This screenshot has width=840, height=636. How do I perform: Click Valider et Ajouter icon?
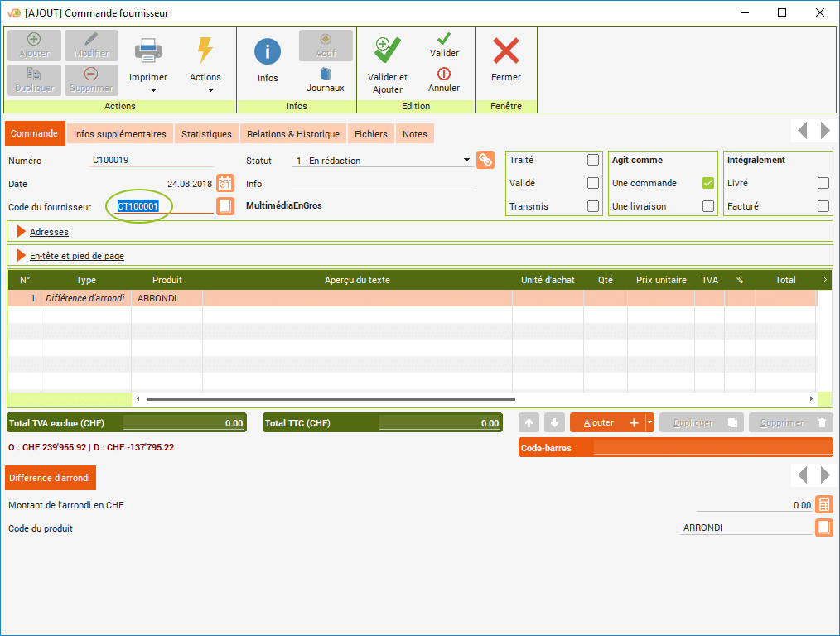387,51
